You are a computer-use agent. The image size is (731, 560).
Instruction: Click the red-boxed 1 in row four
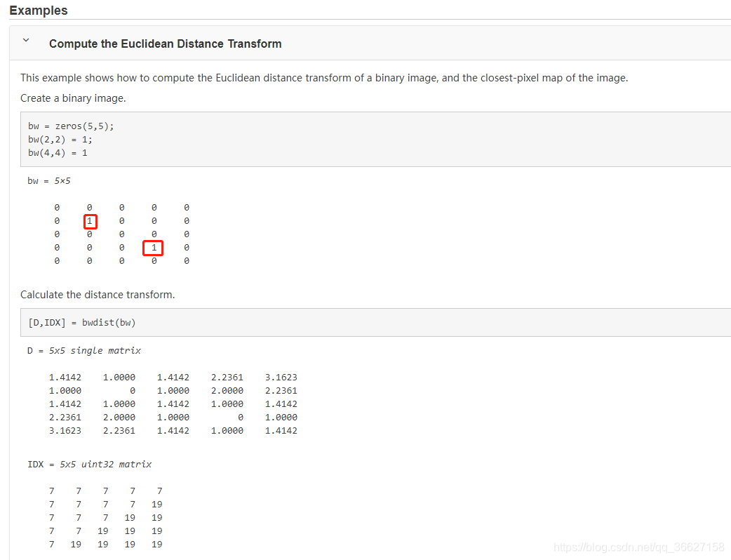tap(153, 248)
